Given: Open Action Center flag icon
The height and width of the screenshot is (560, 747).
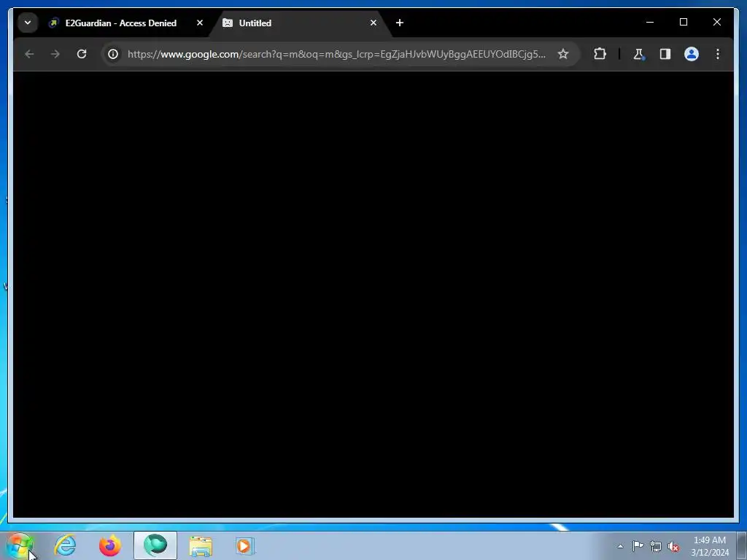Looking at the screenshot, I should (638, 546).
